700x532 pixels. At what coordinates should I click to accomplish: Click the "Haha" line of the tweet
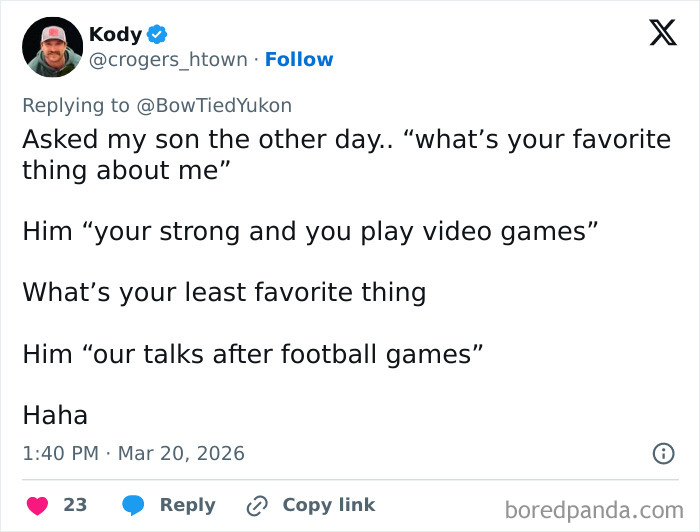[x=55, y=415]
